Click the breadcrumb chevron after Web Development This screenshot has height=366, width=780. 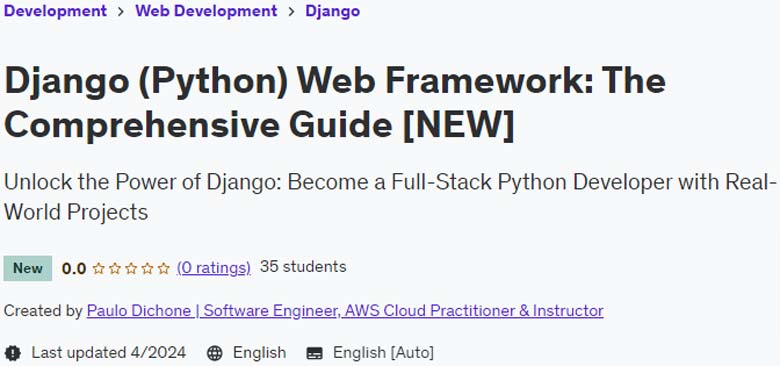click(292, 11)
